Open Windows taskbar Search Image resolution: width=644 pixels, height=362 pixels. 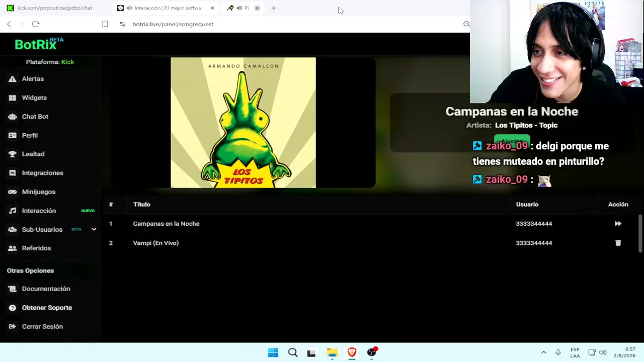tap(293, 352)
